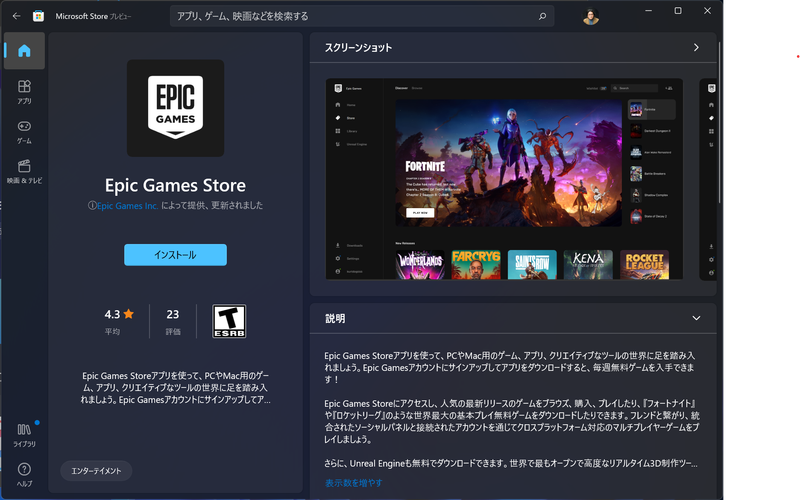
Task: Expand the スクリーンショット section arrow
Action: (696, 47)
